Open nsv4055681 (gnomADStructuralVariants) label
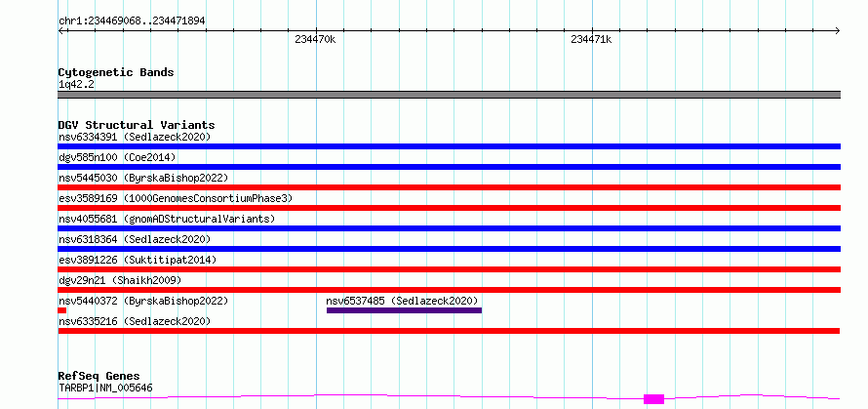The width and height of the screenshot is (868, 409). (x=167, y=219)
